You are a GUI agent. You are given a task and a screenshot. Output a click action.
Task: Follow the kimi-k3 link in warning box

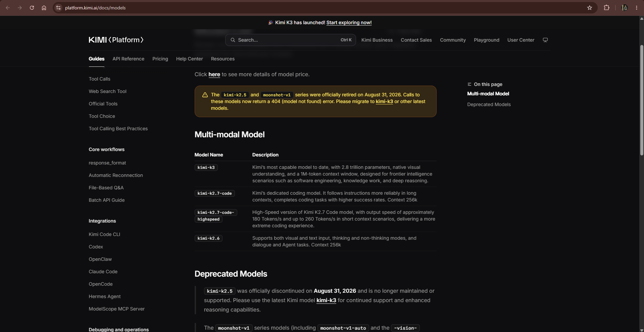coord(384,101)
